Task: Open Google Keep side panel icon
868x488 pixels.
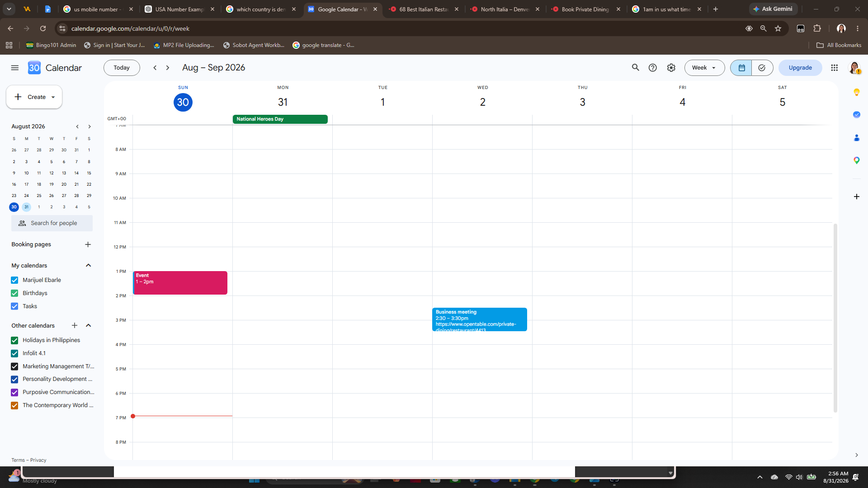Action: (x=856, y=92)
